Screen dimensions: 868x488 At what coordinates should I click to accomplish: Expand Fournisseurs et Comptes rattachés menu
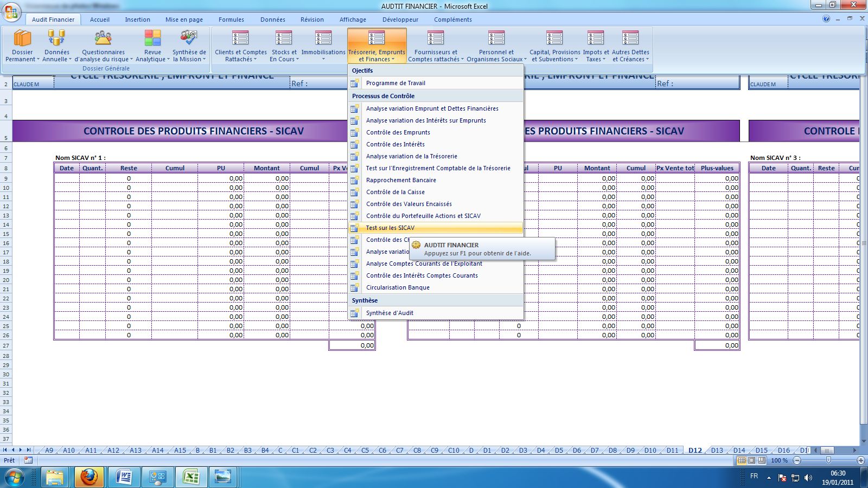click(436, 56)
